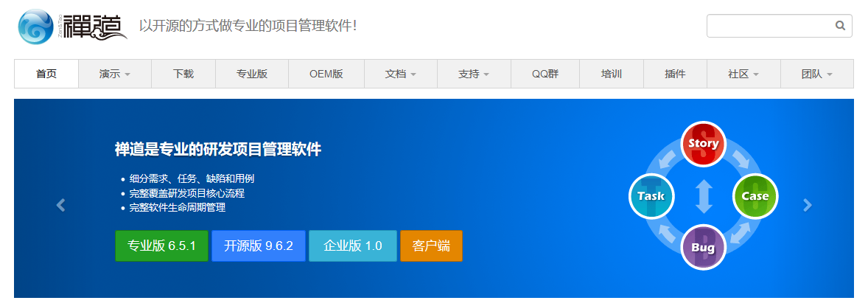Click the Case circle icon
The image size is (868, 306).
click(755, 195)
